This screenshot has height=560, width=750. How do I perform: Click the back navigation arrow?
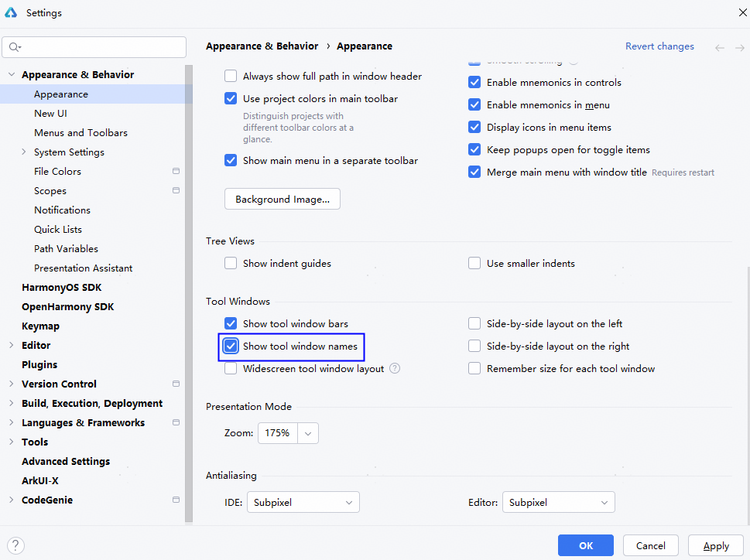[720, 47]
